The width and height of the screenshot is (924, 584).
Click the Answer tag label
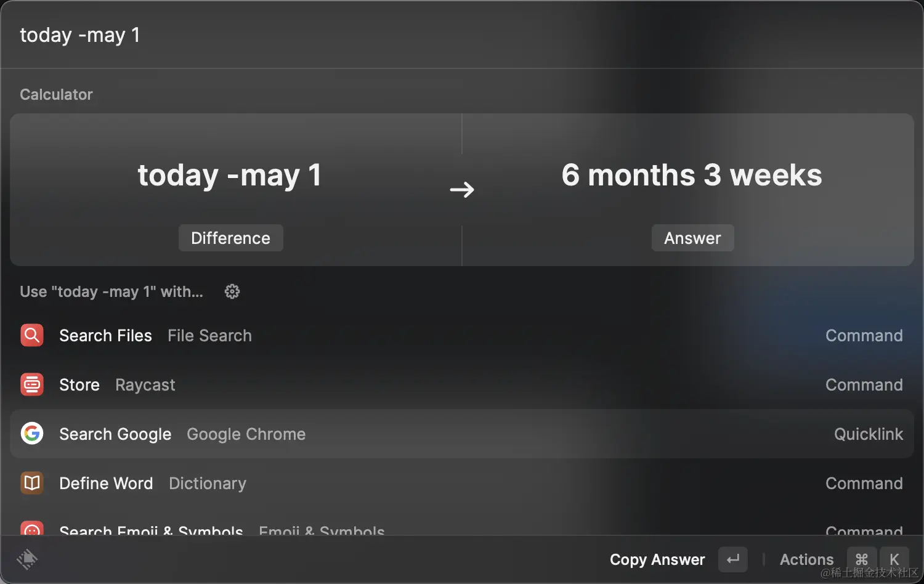click(x=693, y=238)
